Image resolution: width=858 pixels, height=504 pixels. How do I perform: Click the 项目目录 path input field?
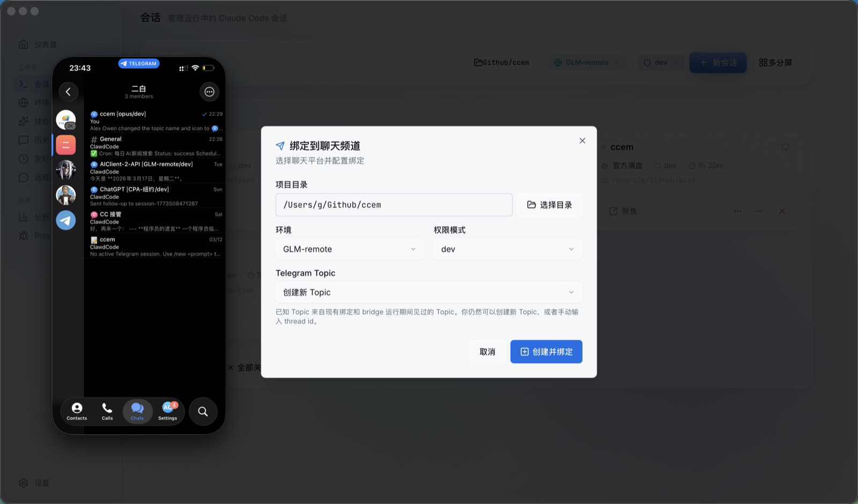pyautogui.click(x=394, y=204)
